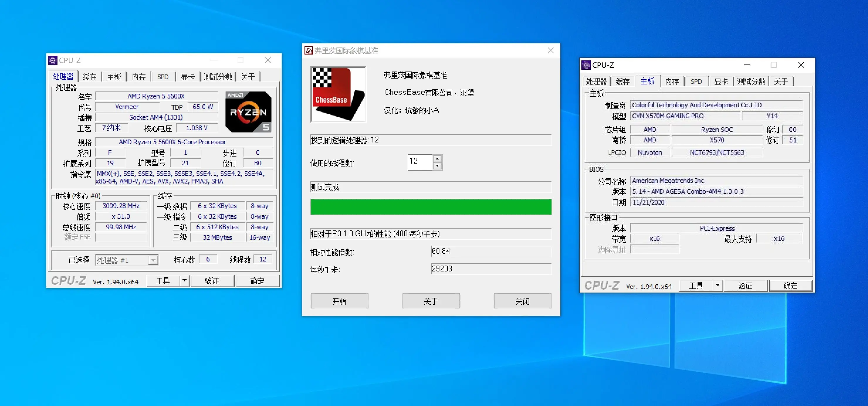
Task: Decrease thread count with the down arrow
Action: pyautogui.click(x=437, y=166)
